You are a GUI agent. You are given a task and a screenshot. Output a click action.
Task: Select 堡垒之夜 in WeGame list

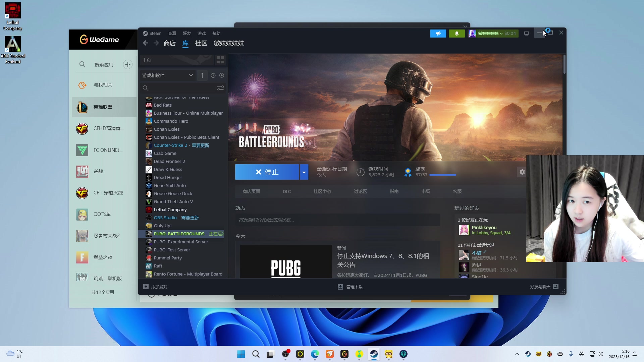click(x=104, y=257)
